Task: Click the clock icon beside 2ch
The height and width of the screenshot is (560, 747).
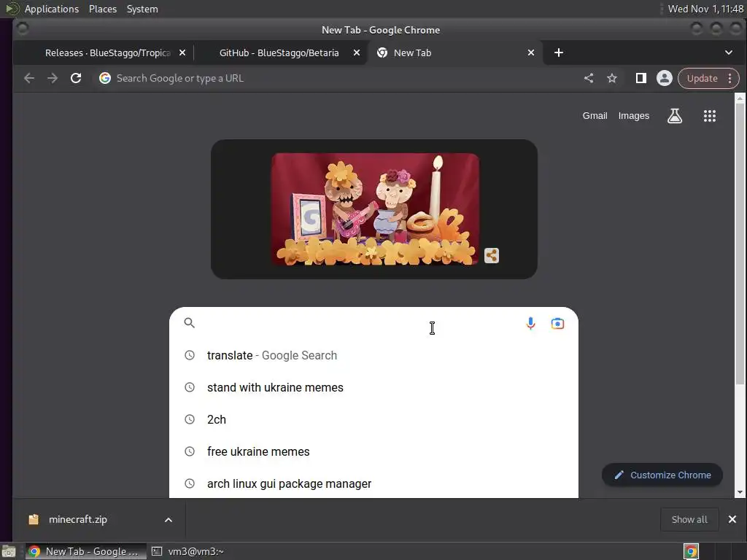Action: click(190, 419)
